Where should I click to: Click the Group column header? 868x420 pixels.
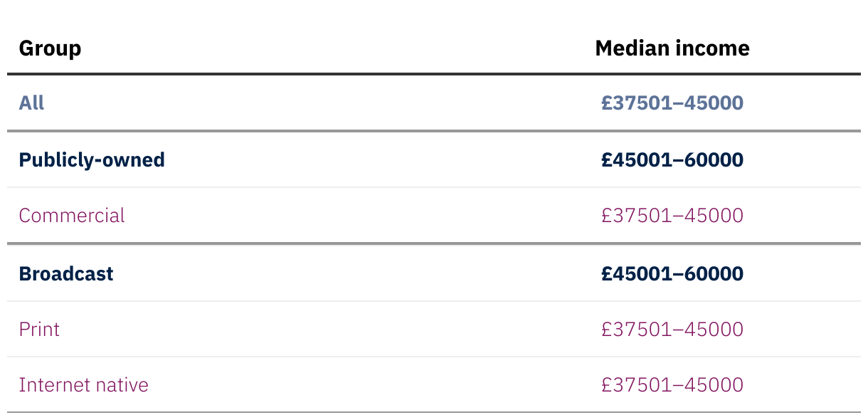point(50,48)
